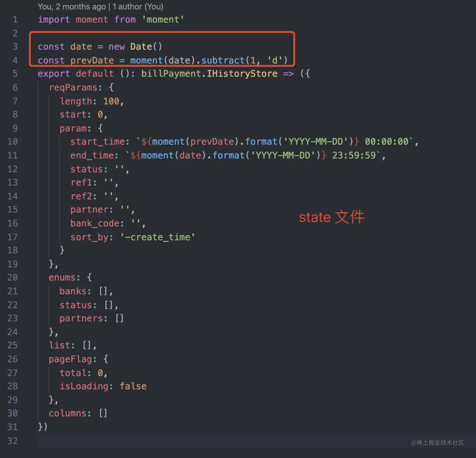Click the 'sort_by' property
Viewport: 476px width, 458px height.
coord(90,237)
